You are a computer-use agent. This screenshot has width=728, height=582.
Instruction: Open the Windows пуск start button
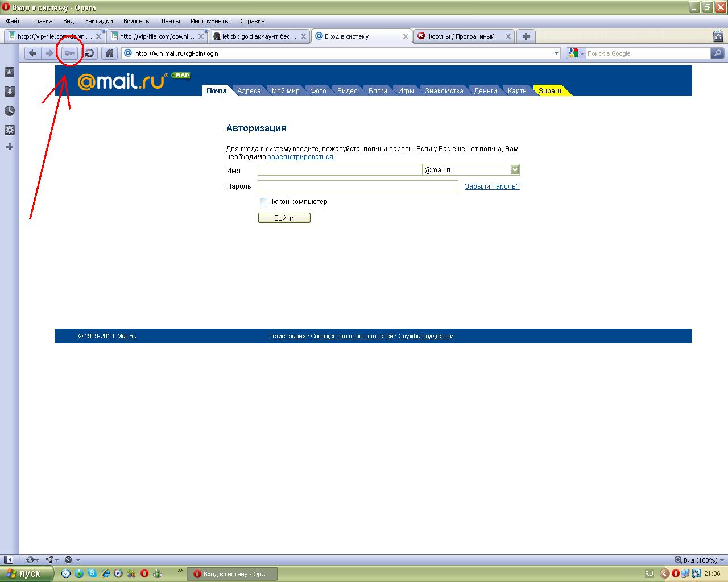pos(27,573)
